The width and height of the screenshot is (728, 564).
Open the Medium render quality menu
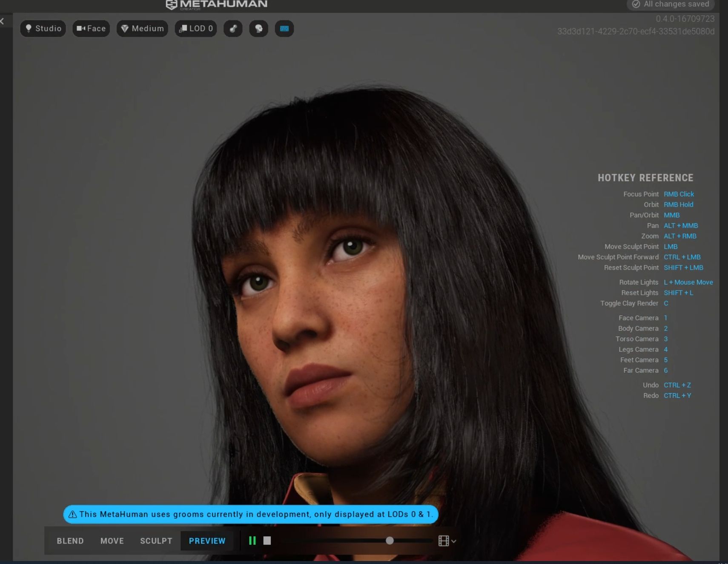[x=142, y=29]
